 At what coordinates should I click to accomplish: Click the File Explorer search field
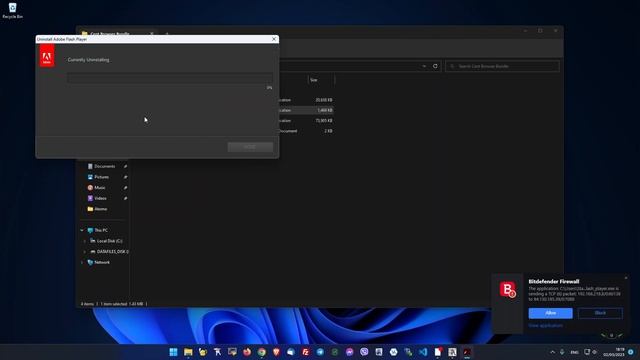coord(502,66)
